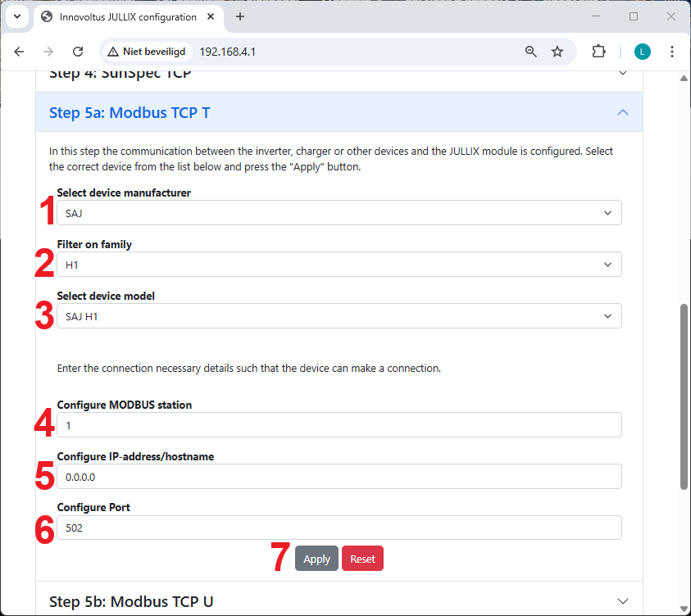Viewport: 691px width, 616px height.
Task: Open the Filter on family dropdown
Action: (x=339, y=265)
